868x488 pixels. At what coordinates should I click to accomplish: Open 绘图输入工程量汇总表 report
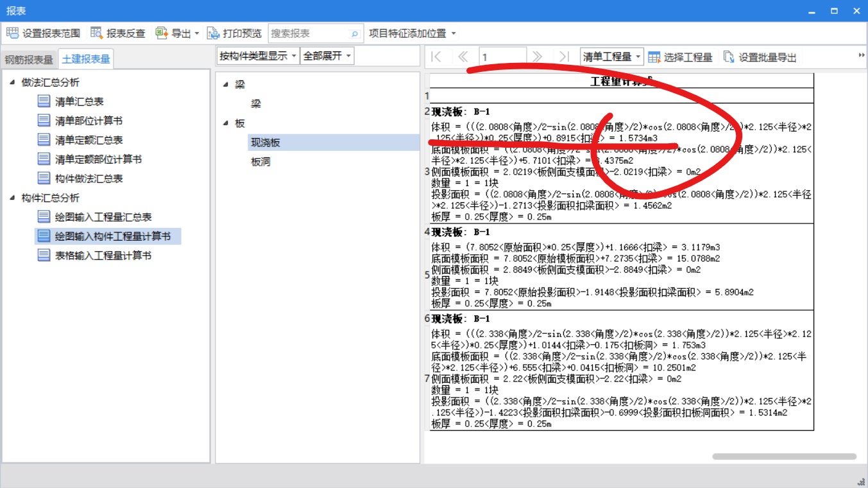point(103,217)
